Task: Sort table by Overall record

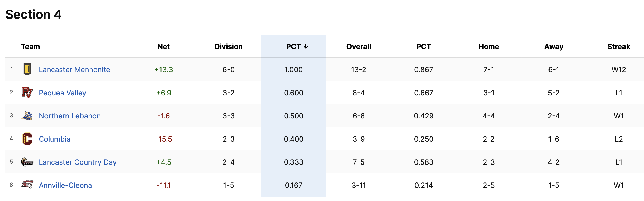Action: click(x=358, y=47)
